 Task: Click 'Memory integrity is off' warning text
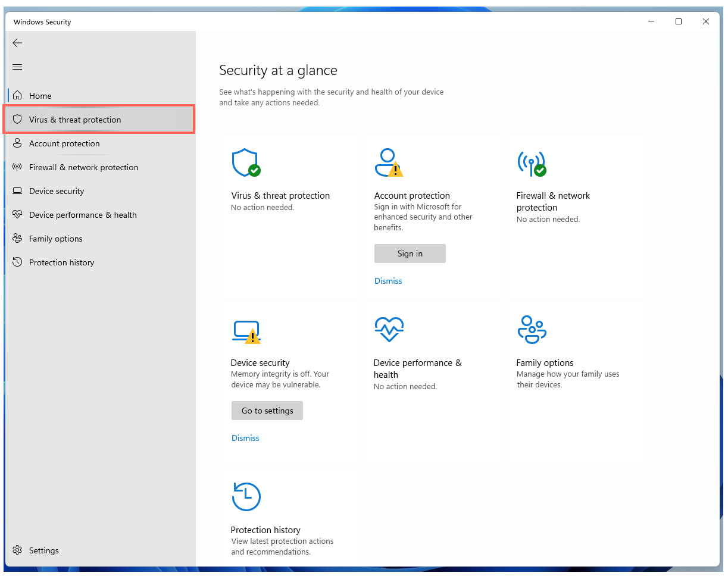click(x=280, y=379)
